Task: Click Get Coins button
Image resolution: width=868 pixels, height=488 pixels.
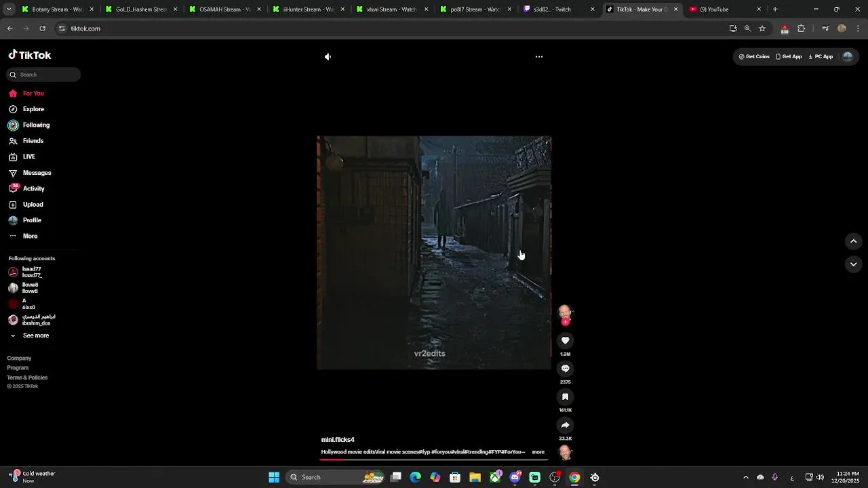Action: [x=754, y=57]
